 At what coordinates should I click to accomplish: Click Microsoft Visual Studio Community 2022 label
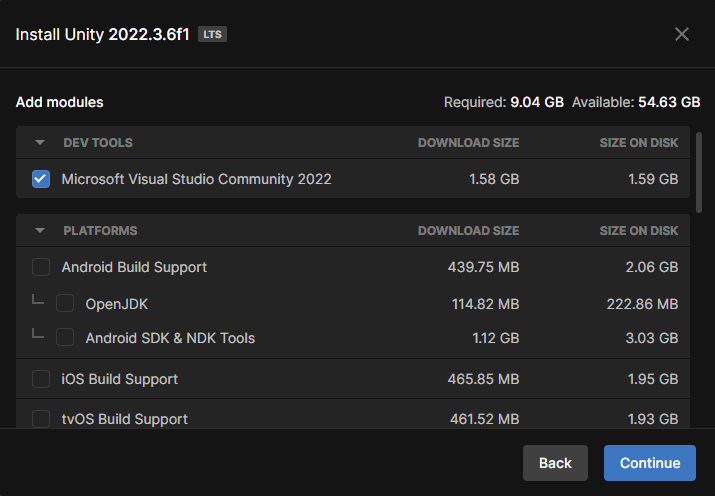click(197, 179)
